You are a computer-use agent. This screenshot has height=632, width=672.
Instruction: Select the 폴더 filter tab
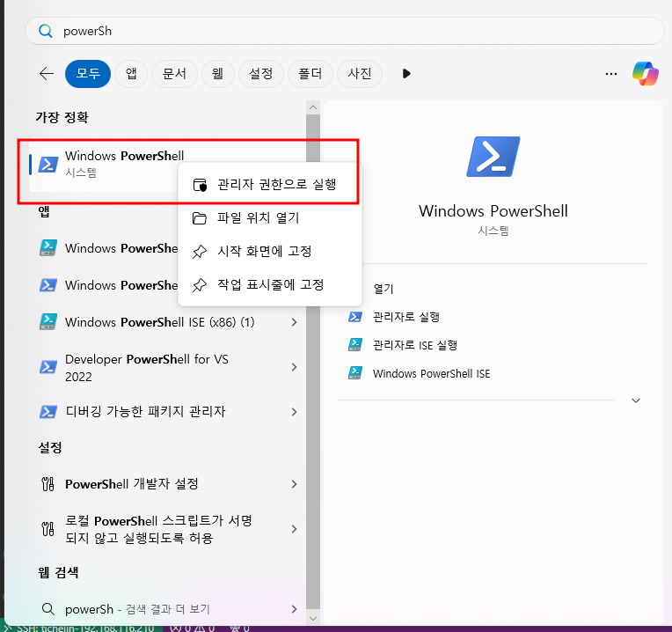[310, 74]
